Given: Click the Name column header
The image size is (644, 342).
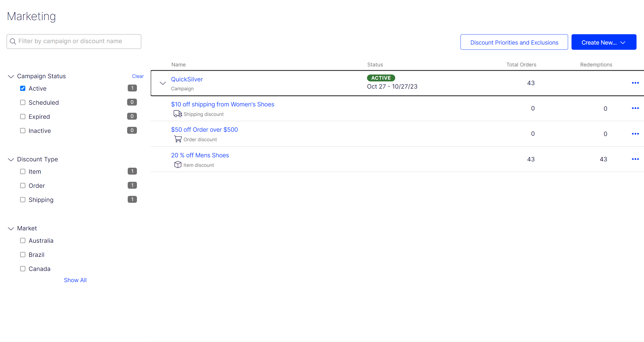Looking at the screenshot, I should pos(178,65).
